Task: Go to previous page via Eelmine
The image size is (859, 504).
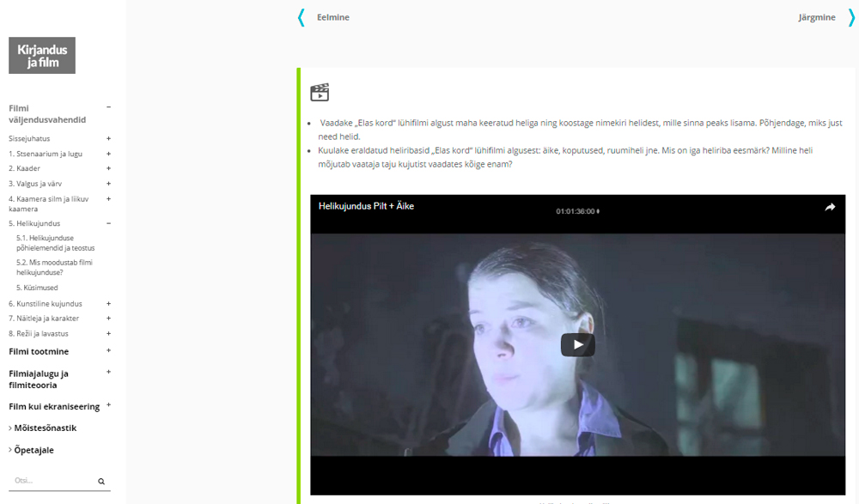Action: click(332, 17)
